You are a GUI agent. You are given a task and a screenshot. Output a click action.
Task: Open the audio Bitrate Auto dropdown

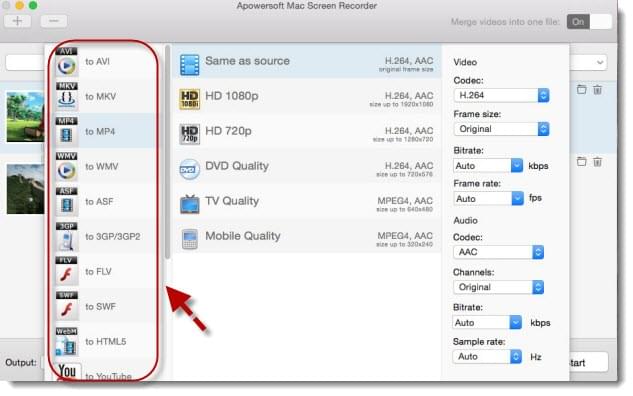487,323
